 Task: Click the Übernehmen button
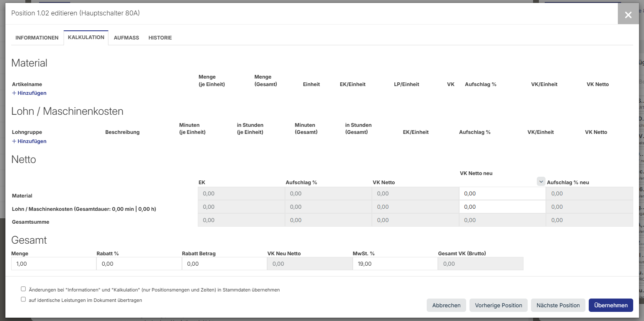pos(611,305)
